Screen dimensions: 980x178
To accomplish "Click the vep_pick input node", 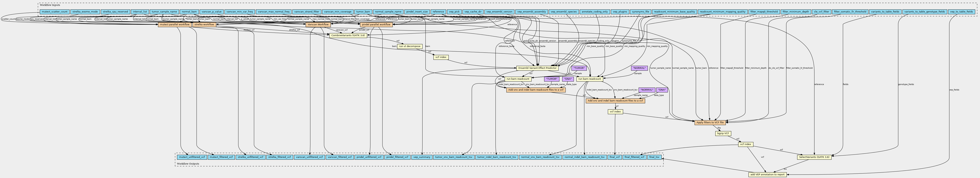I will 454,12.
